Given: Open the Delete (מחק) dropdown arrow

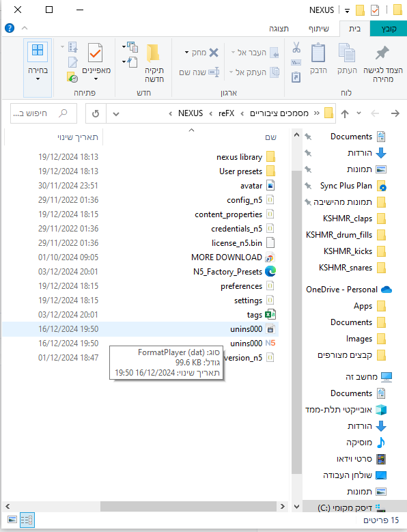Looking at the screenshot, I should tap(187, 53).
